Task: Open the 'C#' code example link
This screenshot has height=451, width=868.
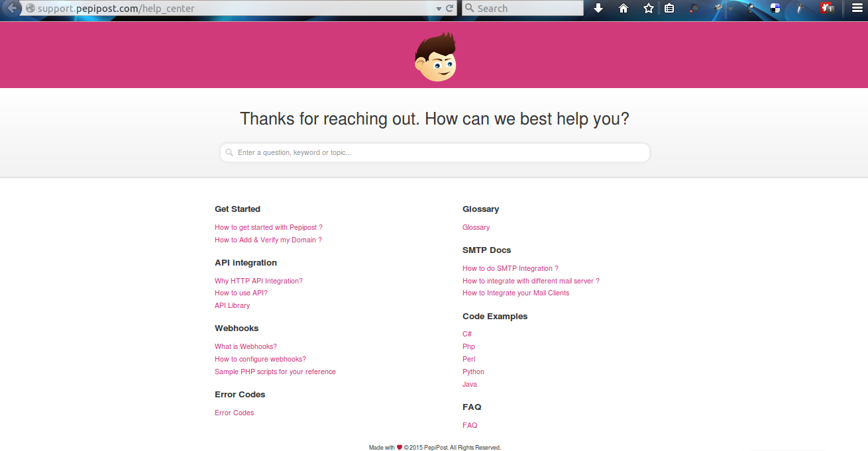Action: tap(467, 334)
